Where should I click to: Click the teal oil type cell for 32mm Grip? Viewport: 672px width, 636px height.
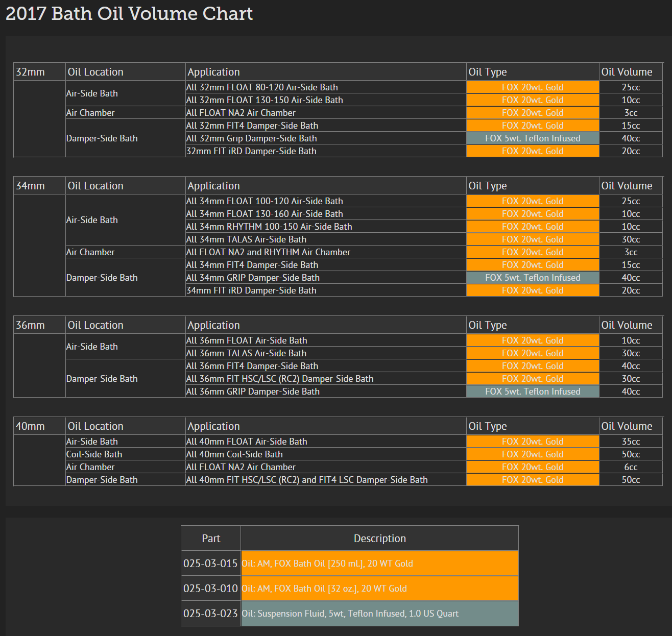[533, 138]
